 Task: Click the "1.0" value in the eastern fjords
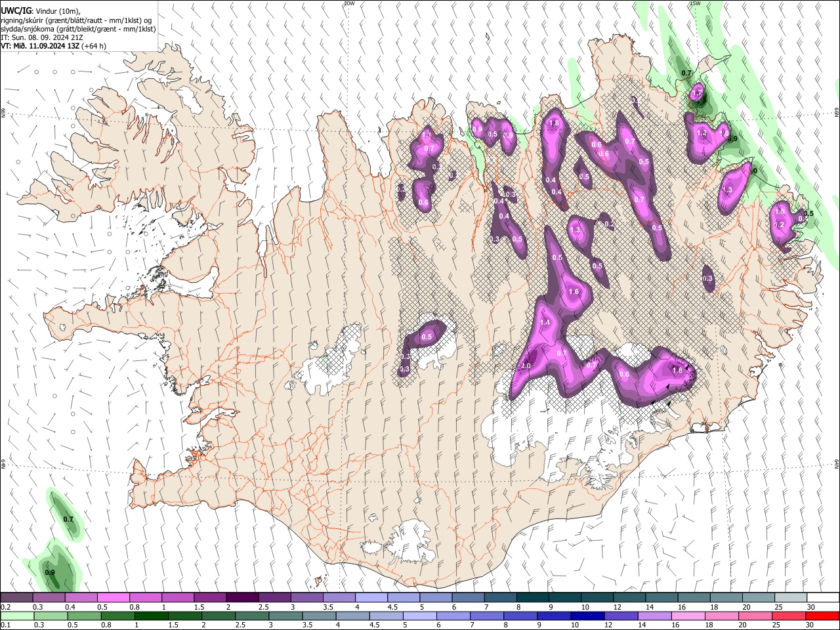(780, 212)
